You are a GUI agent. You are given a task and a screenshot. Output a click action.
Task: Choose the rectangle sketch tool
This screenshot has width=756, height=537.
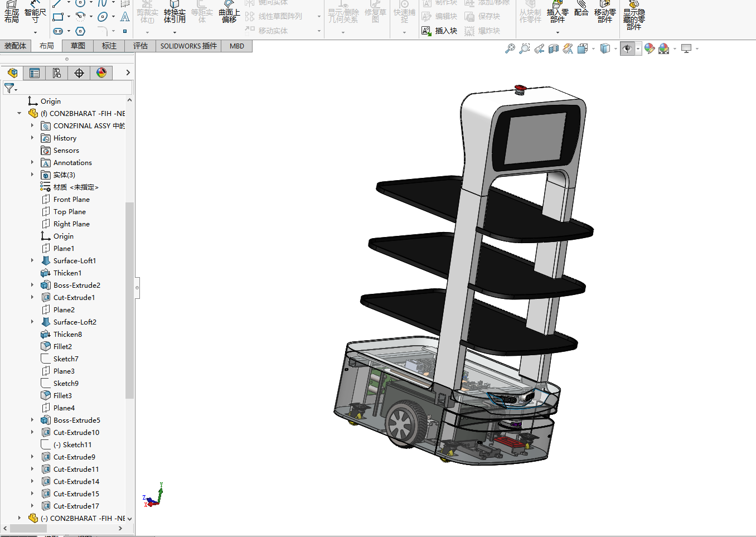[58, 17]
